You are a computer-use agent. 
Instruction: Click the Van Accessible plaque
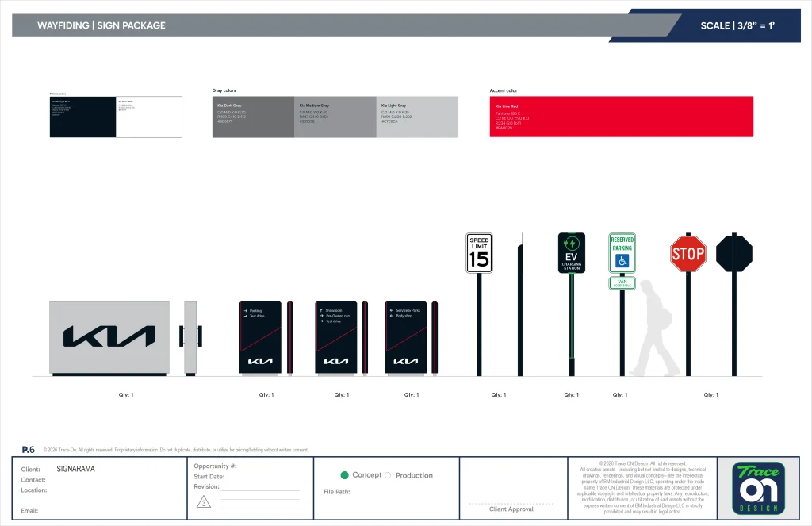[x=622, y=283]
